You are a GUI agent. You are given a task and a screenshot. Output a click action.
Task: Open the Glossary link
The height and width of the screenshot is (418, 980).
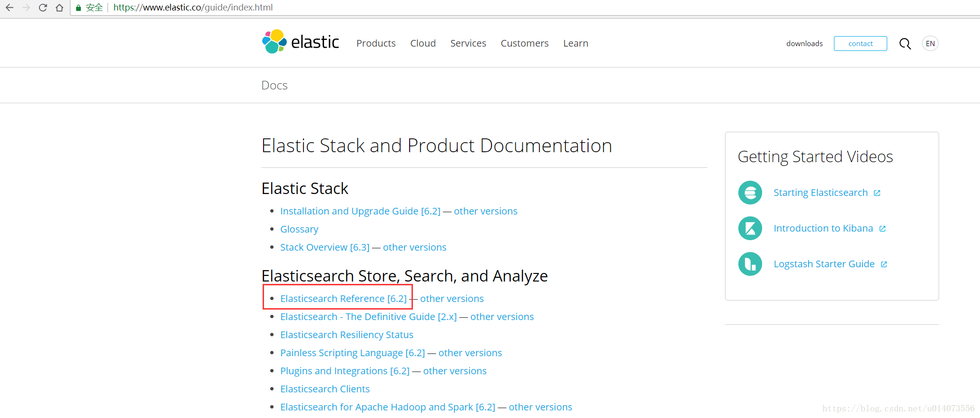coord(299,229)
